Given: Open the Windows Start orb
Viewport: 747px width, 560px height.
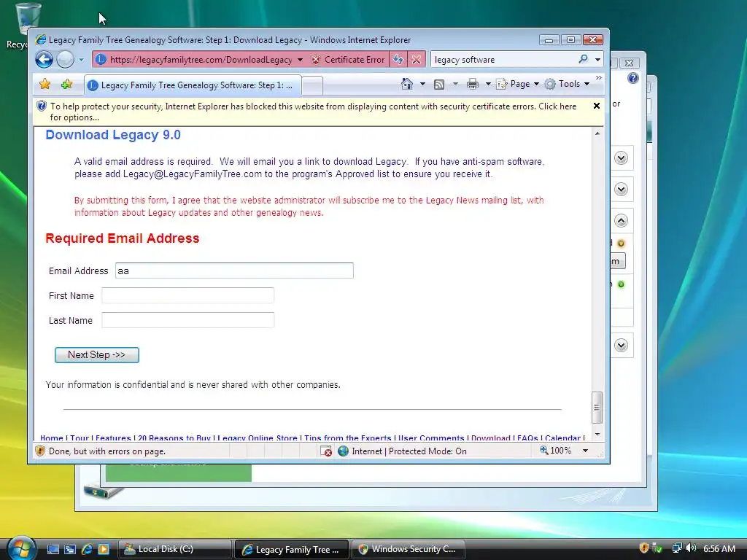Looking at the screenshot, I should (x=21, y=548).
